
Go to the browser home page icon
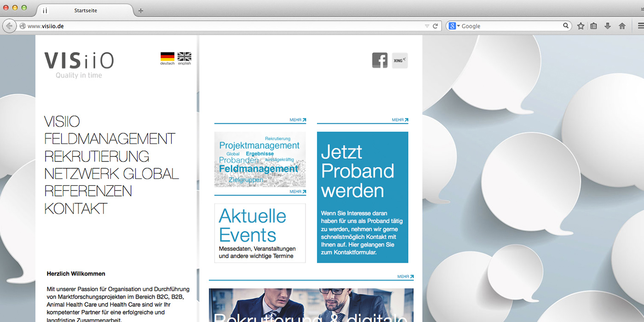(x=622, y=26)
